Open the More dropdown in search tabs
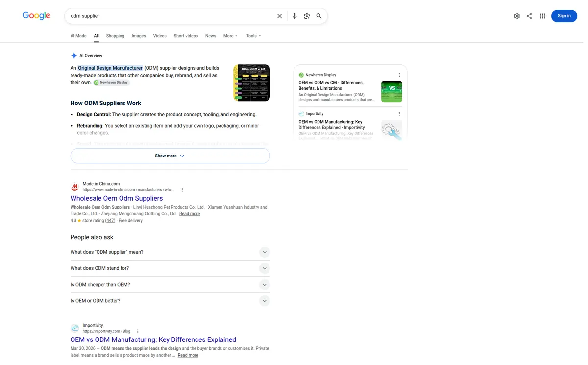This screenshot has width=588, height=365. [x=230, y=36]
